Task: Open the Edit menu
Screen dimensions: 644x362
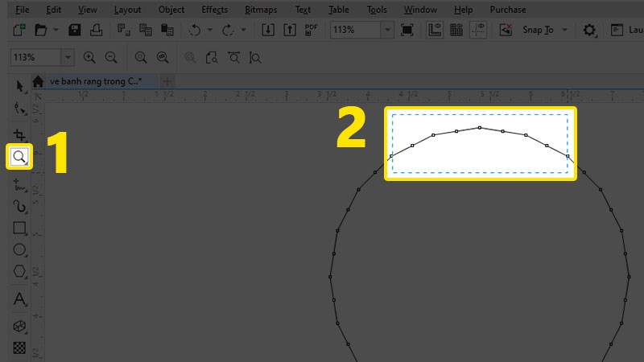Action: [x=53, y=10]
